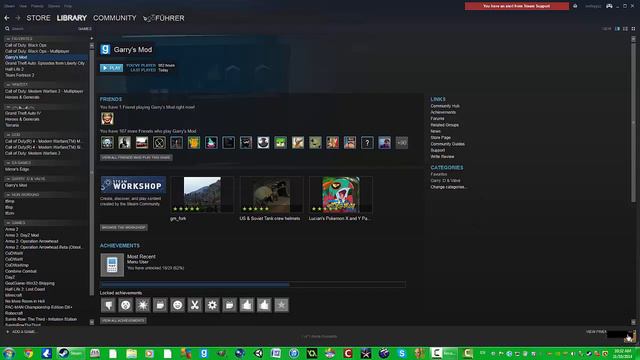Open the View menu in the menu bar
This screenshot has width=640, height=360.
[23, 6]
